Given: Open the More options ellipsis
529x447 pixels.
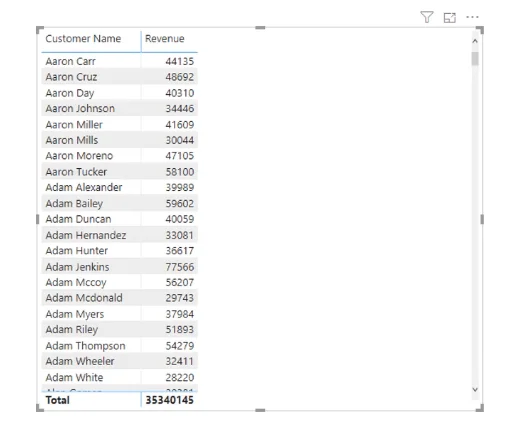Looking at the screenshot, I should pos(472,17).
